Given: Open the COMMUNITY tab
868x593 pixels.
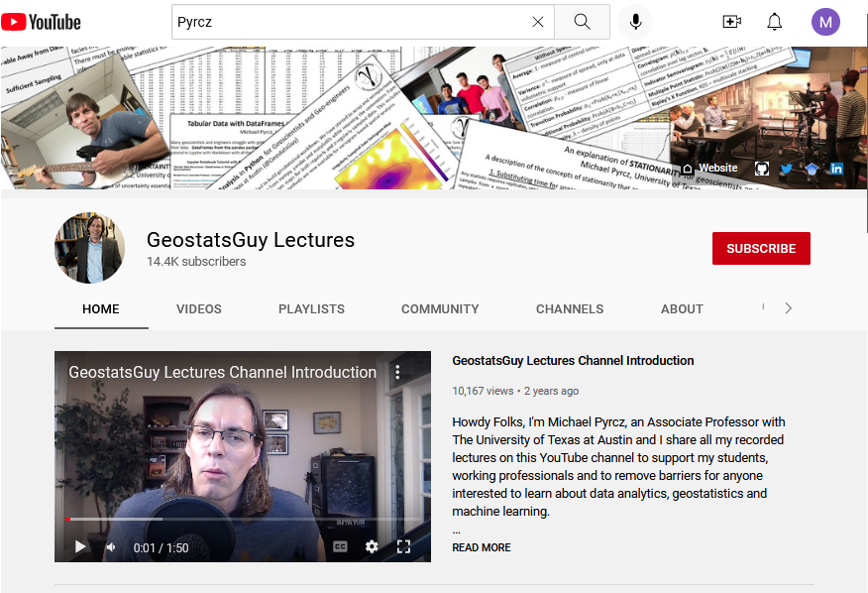Looking at the screenshot, I should tap(440, 309).
